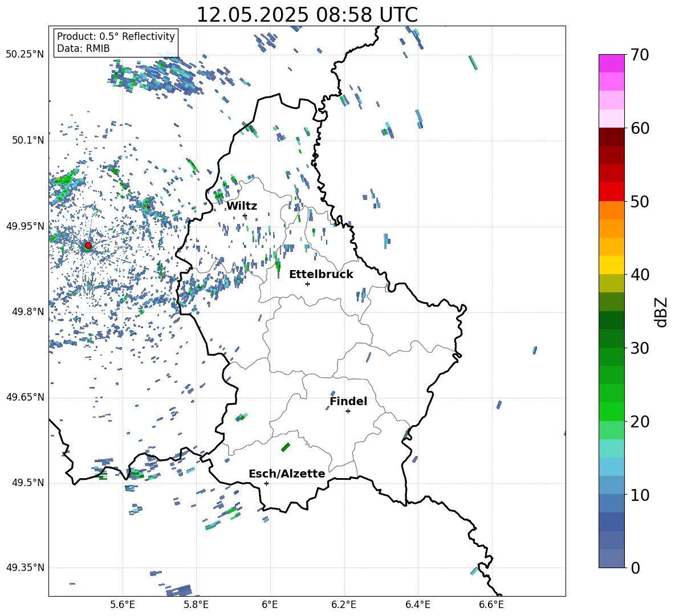675x616 pixels.
Task: Click the dark red swatch just below the 60 dBZ tick
Action: click(x=611, y=137)
